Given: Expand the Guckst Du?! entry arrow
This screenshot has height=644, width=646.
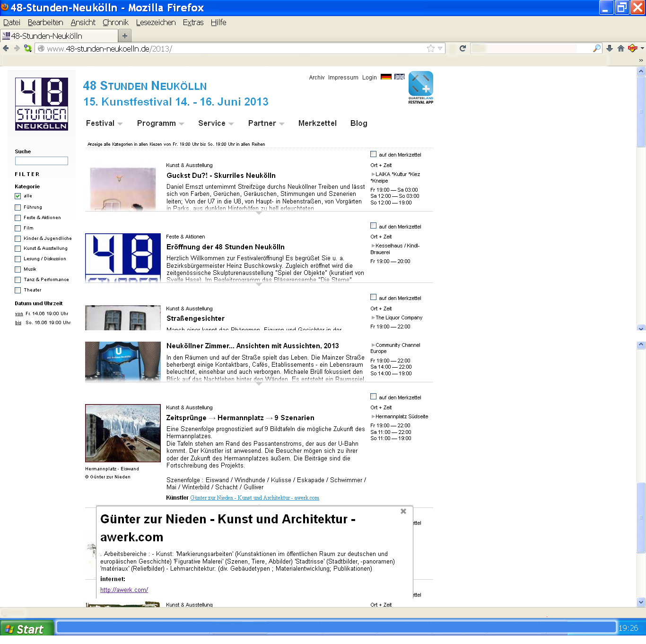Looking at the screenshot, I should point(259,213).
